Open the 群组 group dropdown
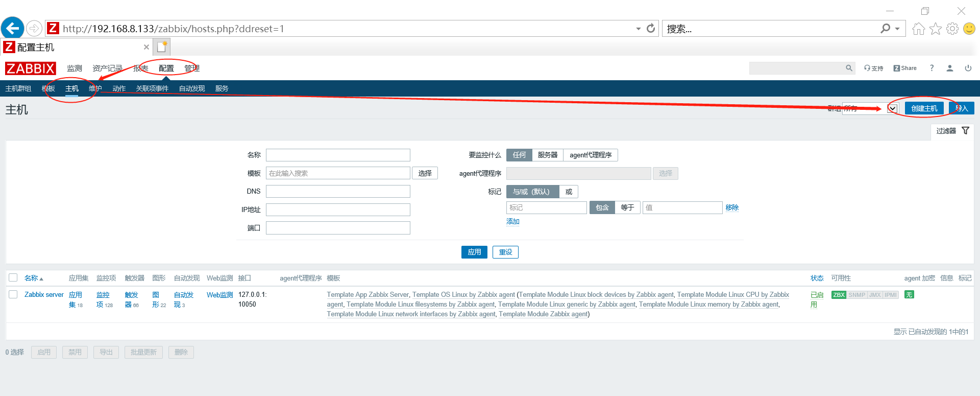980x396 pixels. (869, 108)
